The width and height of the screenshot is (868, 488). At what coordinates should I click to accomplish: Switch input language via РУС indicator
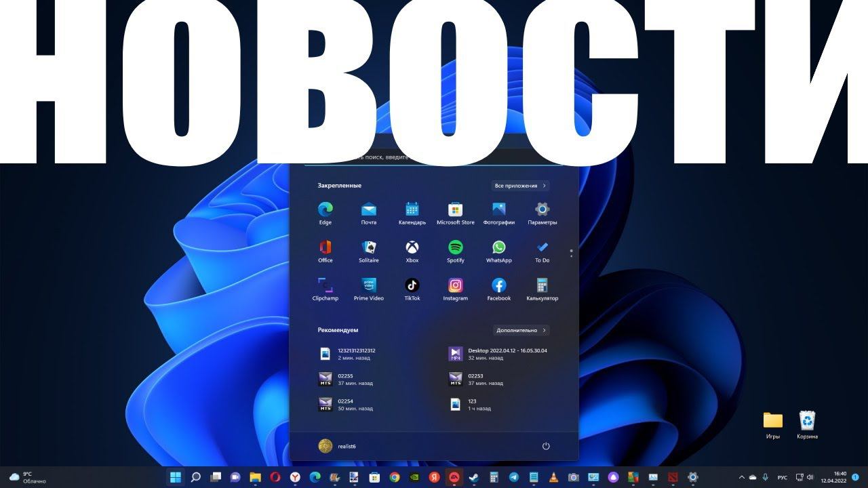coord(783,477)
